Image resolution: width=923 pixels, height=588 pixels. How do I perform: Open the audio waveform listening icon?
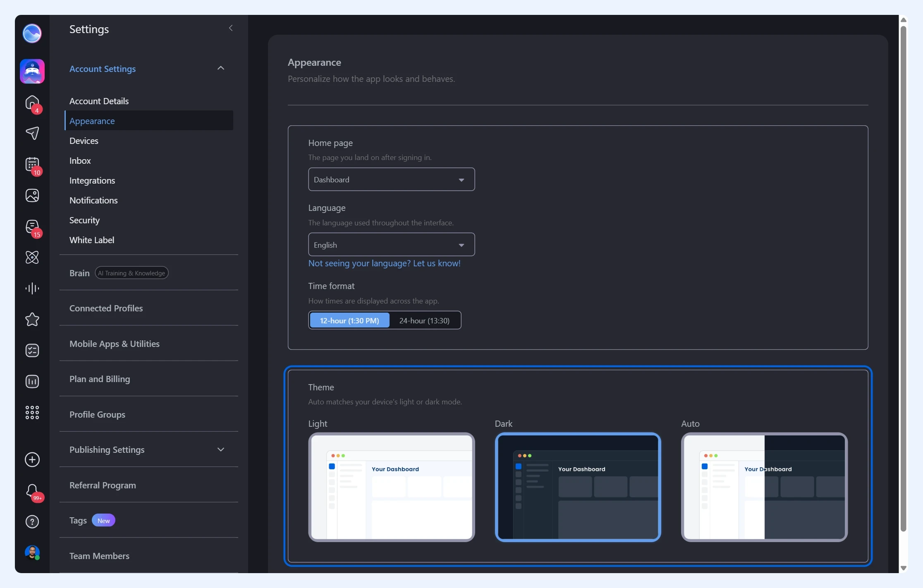click(32, 288)
